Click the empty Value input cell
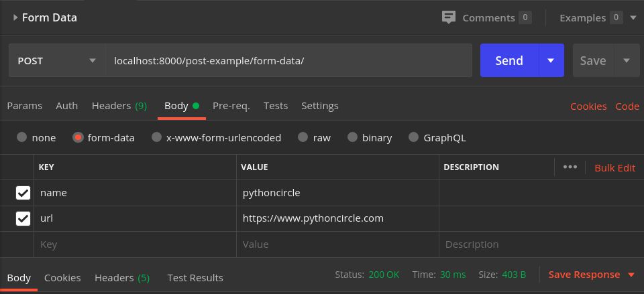Screen dimensions: 644x294 (337, 244)
